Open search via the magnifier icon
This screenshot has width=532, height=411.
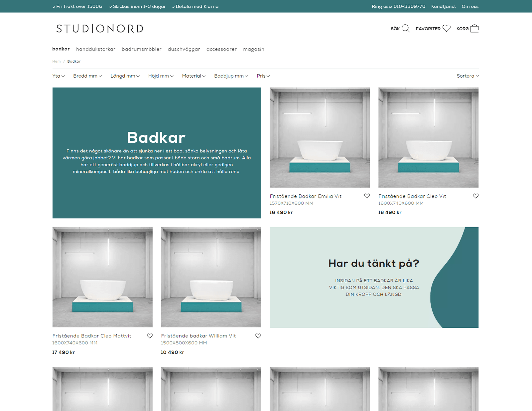tap(406, 29)
